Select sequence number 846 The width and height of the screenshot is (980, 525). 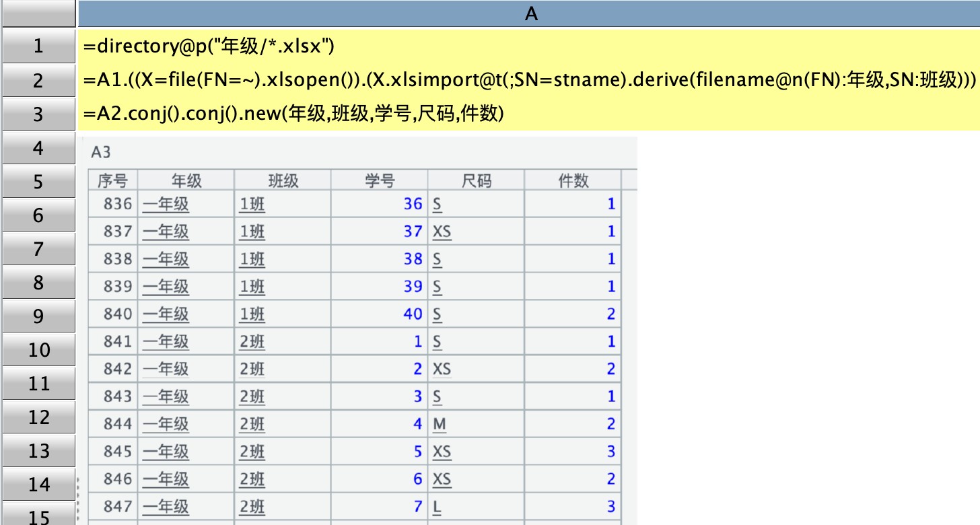[118, 479]
